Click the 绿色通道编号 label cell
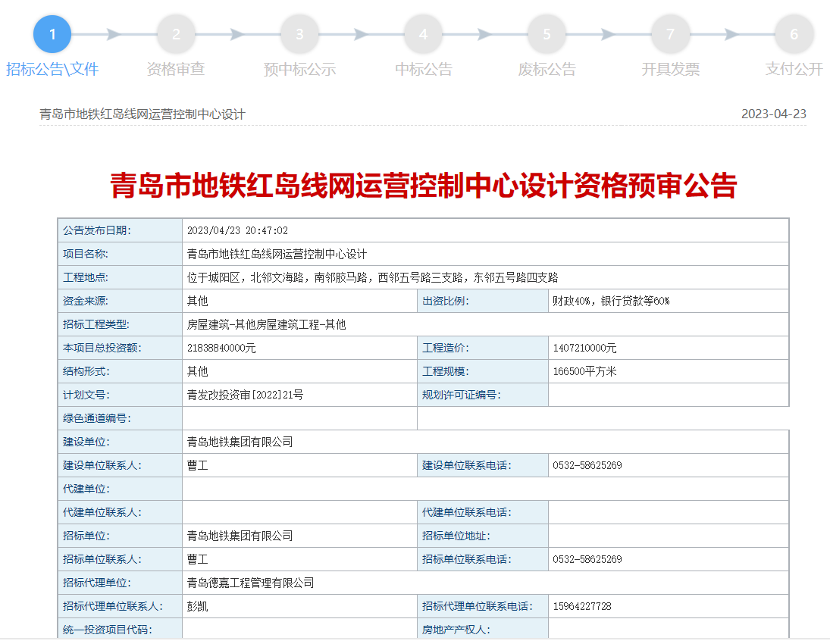 121,418
